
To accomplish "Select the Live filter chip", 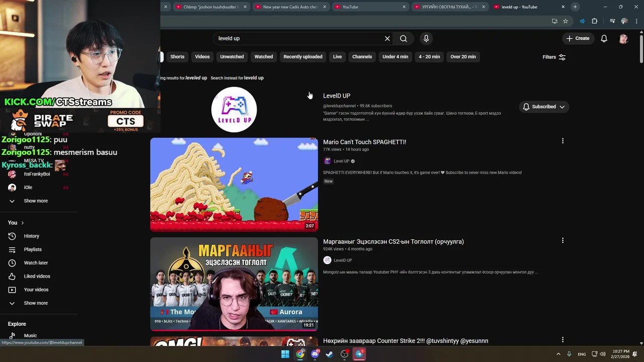I will [337, 57].
